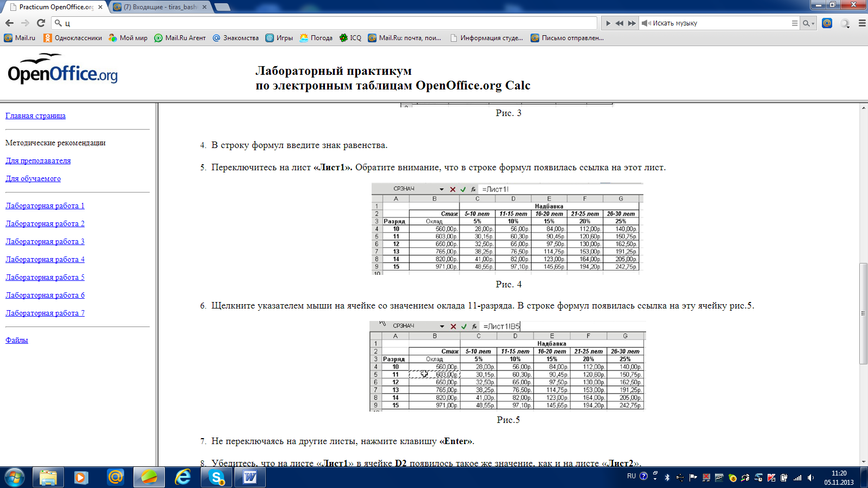Click the fast-forward track button
This screenshot has height=488, width=868.
632,23
